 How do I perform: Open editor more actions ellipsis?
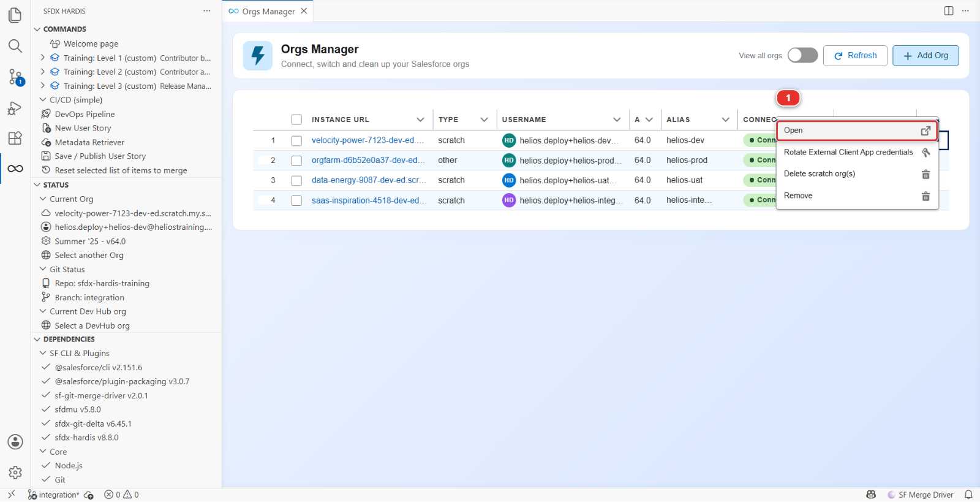click(966, 11)
